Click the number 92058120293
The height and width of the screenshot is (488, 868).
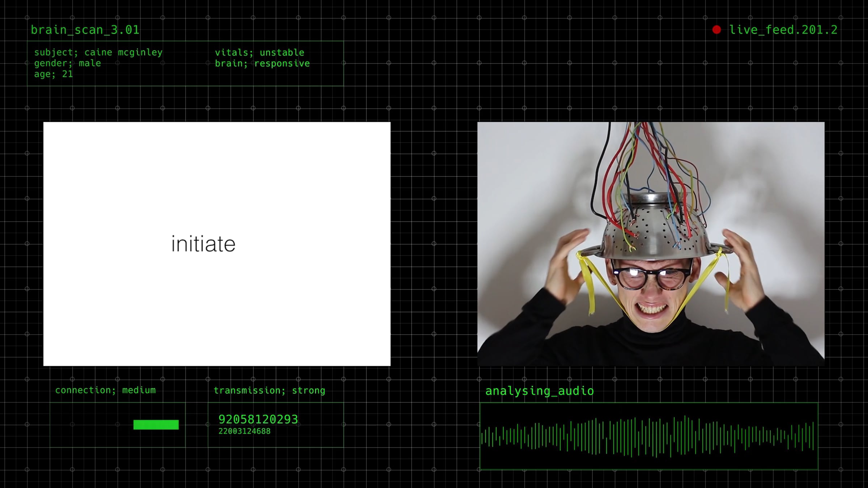[x=258, y=419]
